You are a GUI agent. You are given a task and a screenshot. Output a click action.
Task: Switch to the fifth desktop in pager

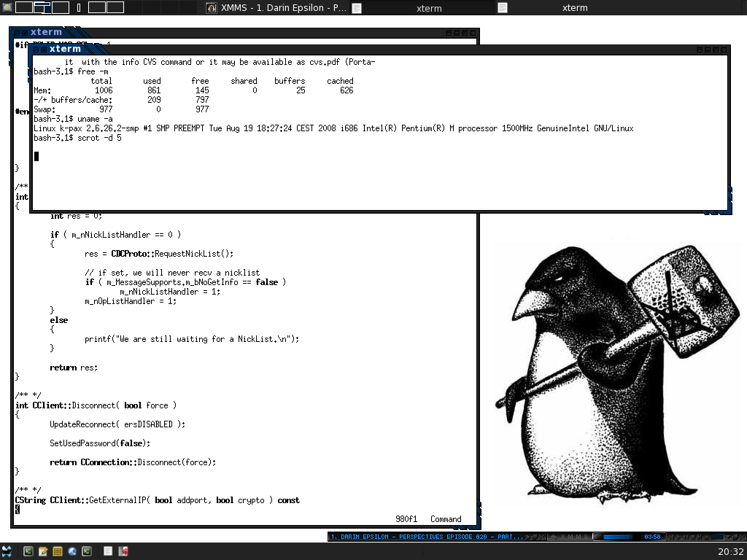[x=97, y=7]
